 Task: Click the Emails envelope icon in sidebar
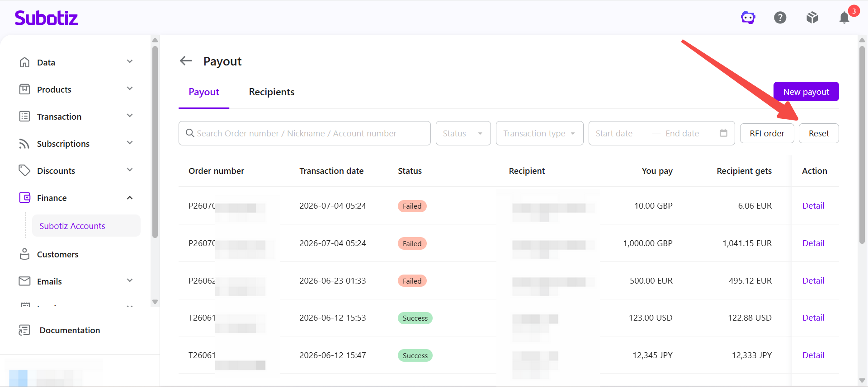(x=24, y=281)
